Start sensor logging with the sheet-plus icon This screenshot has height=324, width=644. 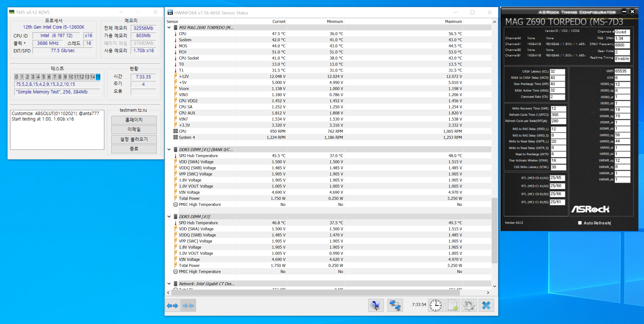point(453,305)
